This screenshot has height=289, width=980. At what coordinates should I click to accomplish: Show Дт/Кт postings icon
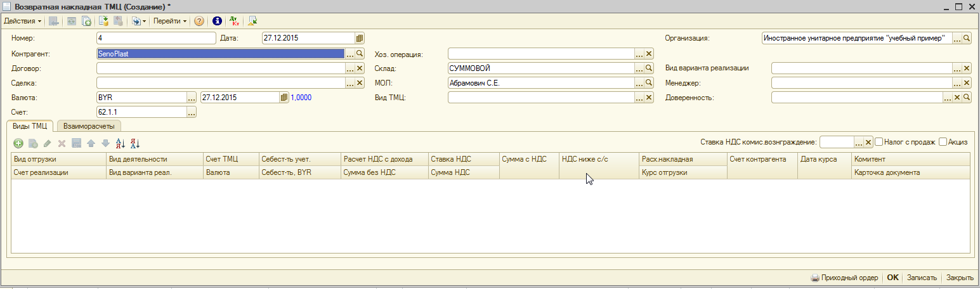tap(235, 22)
